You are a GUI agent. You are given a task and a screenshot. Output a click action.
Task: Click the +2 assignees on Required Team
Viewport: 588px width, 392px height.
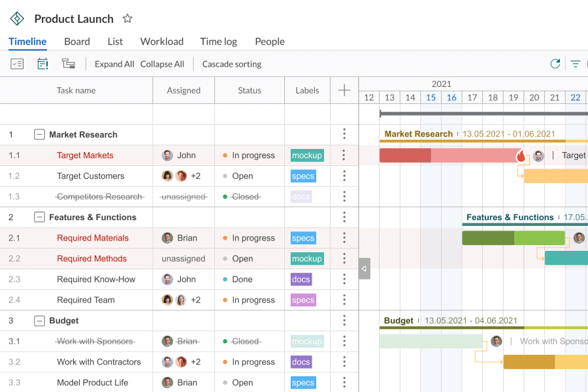195,300
